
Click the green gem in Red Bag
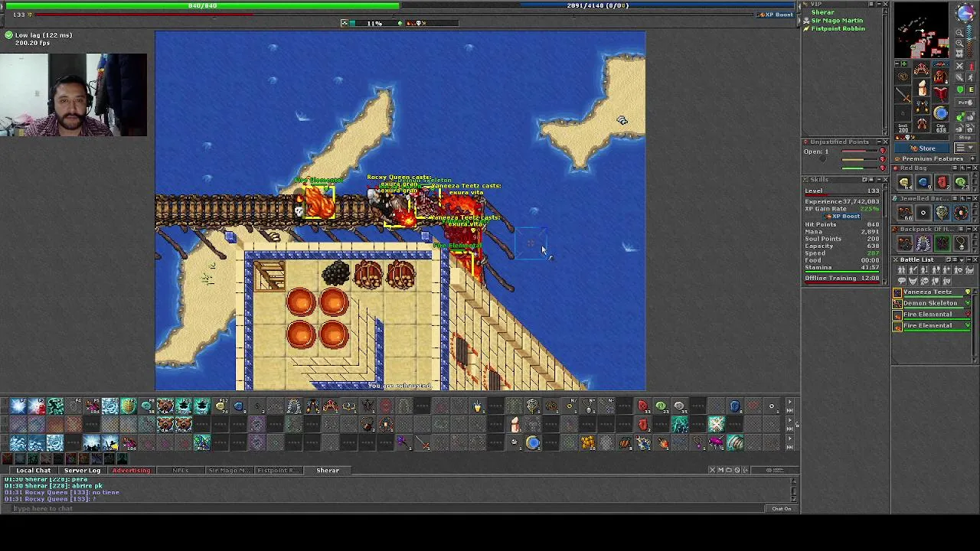click(x=961, y=182)
